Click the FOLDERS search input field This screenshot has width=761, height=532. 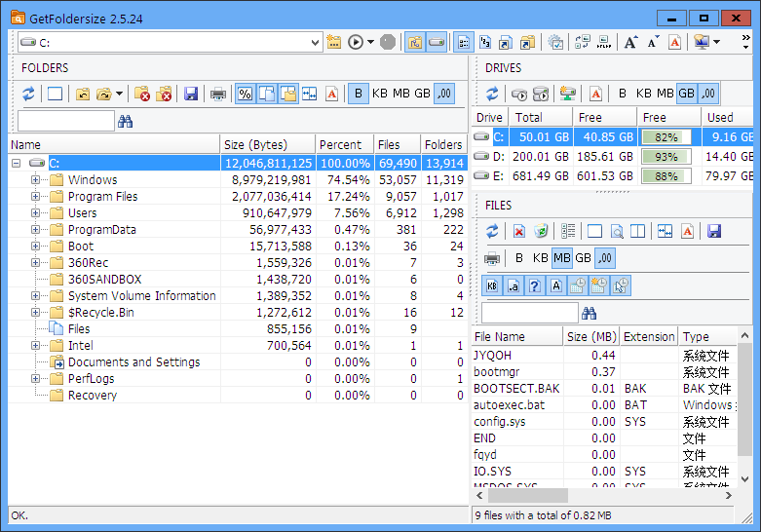(x=66, y=121)
